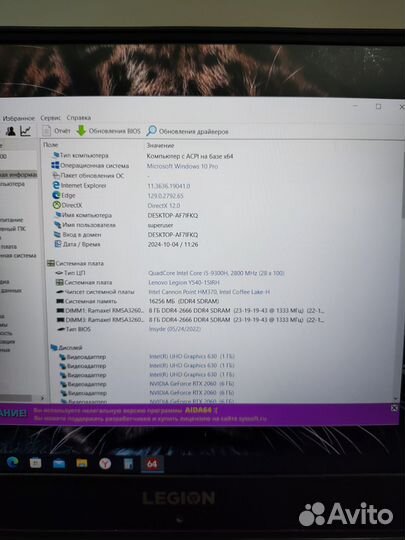Click the user profile toolbar icon
The image size is (405, 540).
pyautogui.click(x=10, y=131)
